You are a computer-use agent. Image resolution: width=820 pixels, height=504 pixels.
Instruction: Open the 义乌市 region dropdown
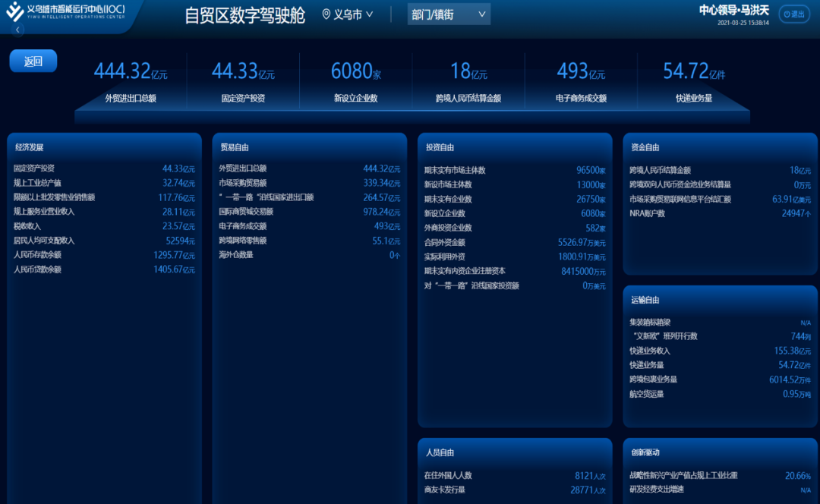coord(349,14)
